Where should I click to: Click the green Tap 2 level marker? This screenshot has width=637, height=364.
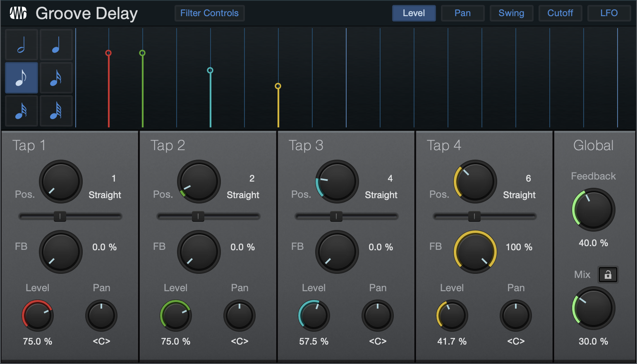pos(142,53)
